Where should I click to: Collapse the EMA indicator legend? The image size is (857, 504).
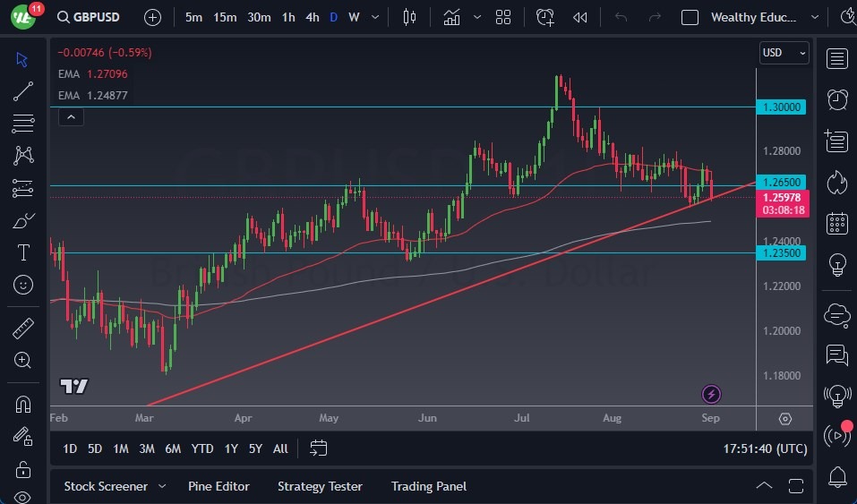[x=71, y=116]
